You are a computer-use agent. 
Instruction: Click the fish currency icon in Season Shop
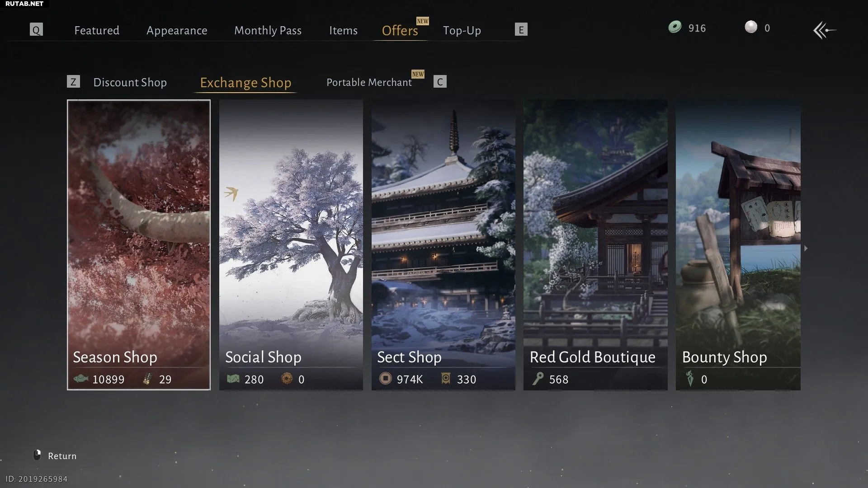(x=81, y=379)
